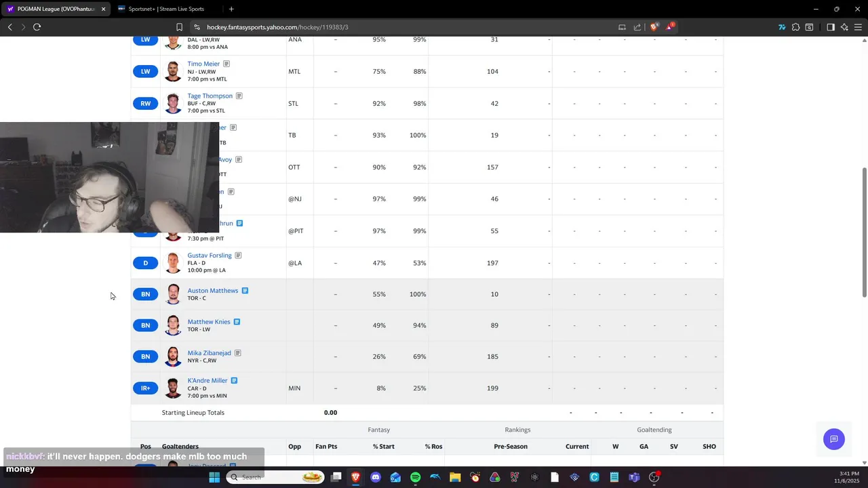Image resolution: width=868 pixels, height=488 pixels.
Task: Click the taskbar clock showing 3:41 PM
Action: [x=849, y=473]
